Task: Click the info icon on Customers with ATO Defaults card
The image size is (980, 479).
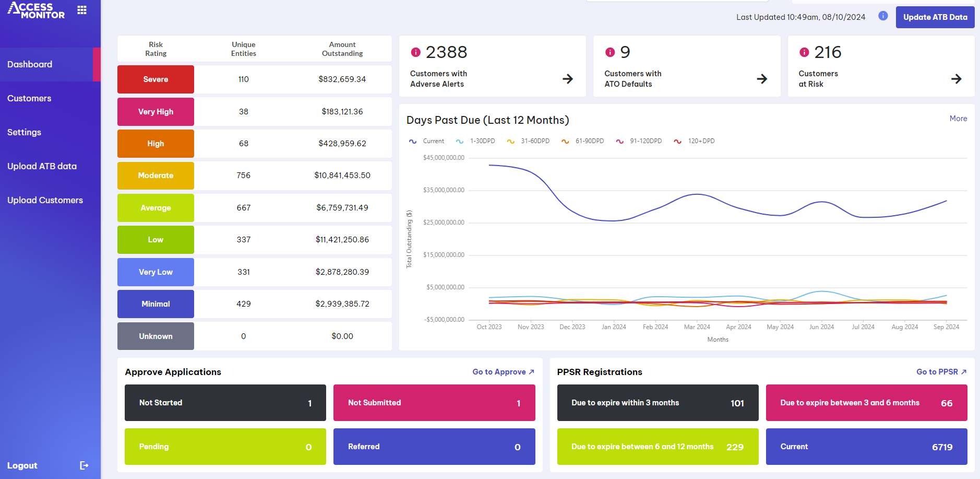Action: pos(610,52)
